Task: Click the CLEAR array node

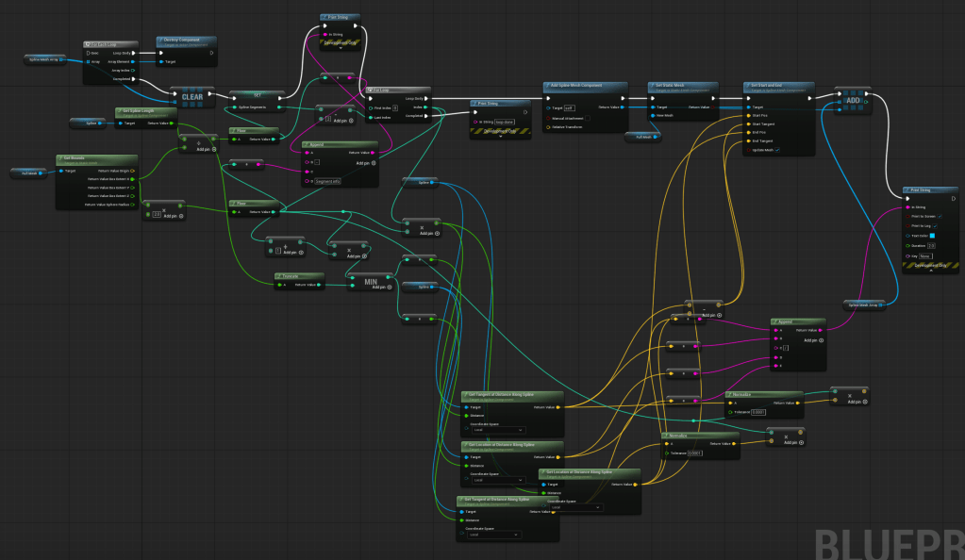Action: 192,97
